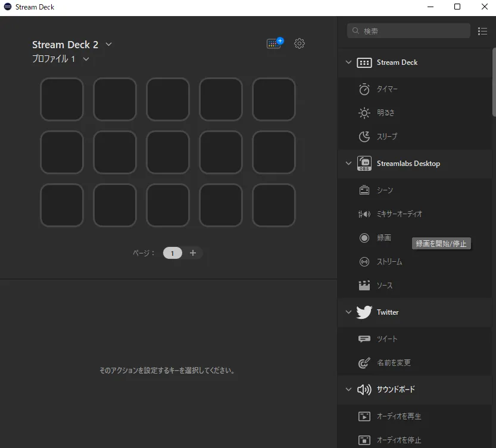The height and width of the screenshot is (448, 496).
Task: Click the search (検索) input field
Action: (x=408, y=31)
